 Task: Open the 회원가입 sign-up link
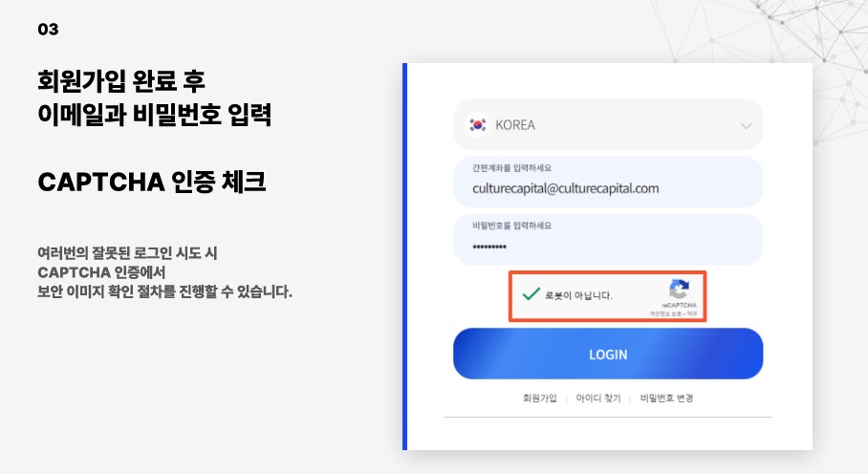coord(540,399)
